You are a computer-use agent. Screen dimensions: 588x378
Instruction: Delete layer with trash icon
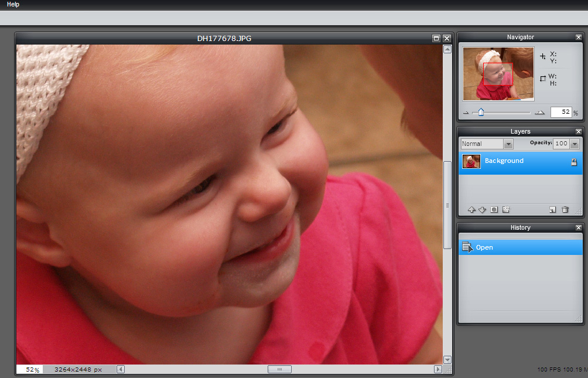click(565, 209)
